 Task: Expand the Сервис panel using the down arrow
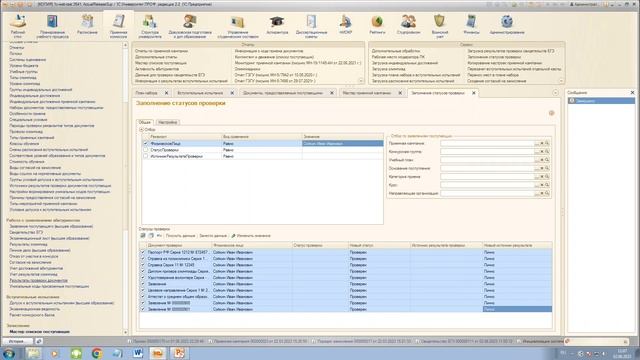[561, 81]
